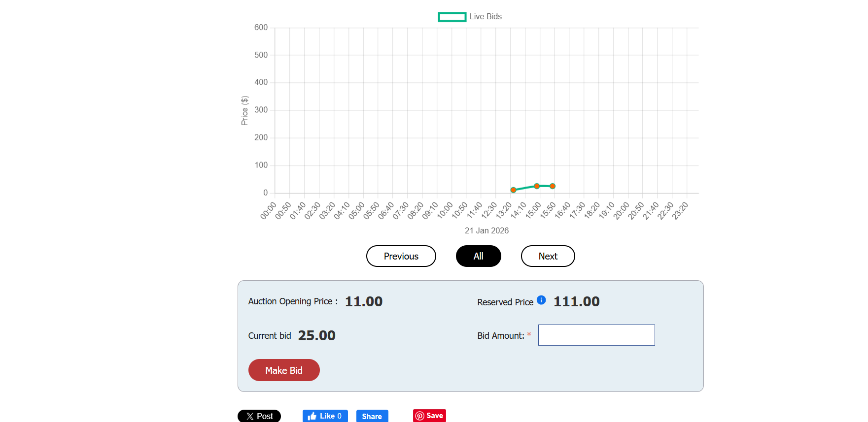
Task: Click the Pinterest logo icon
Action: 419,416
